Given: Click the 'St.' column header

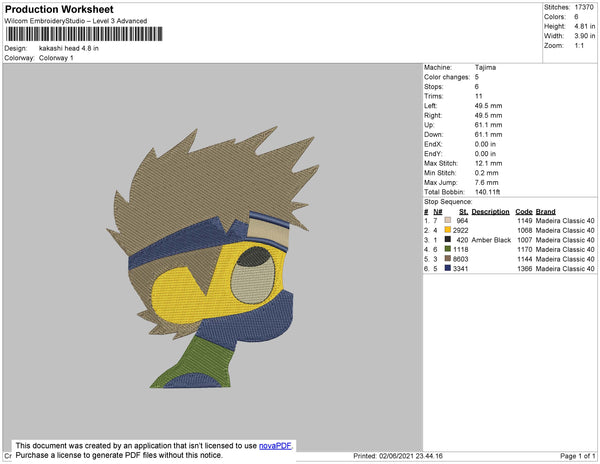Looking at the screenshot, I should pos(463,212).
